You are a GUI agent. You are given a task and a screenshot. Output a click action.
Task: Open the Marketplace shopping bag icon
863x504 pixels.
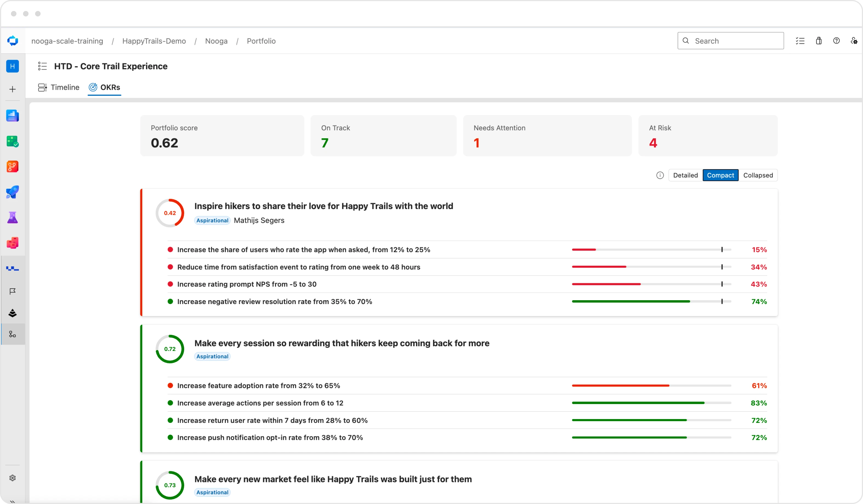point(819,41)
